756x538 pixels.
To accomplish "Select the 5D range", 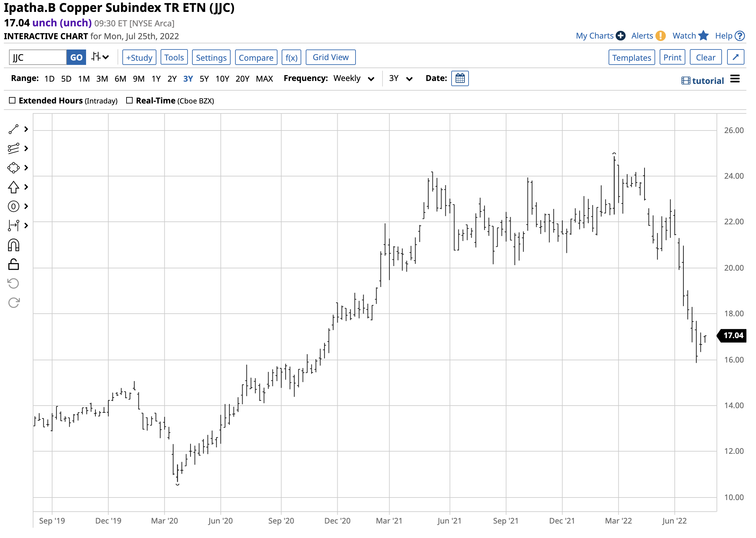I will [66, 79].
